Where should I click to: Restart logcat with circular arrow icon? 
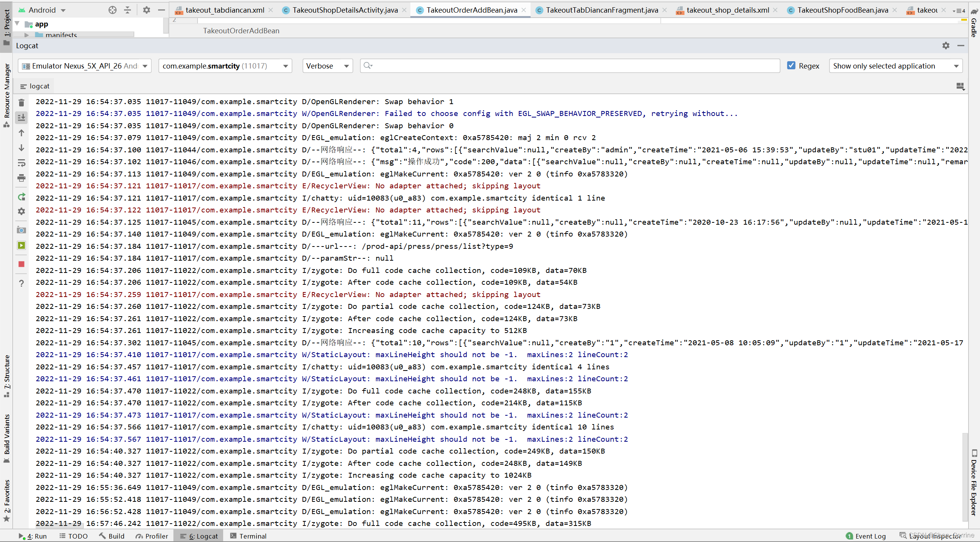click(21, 197)
